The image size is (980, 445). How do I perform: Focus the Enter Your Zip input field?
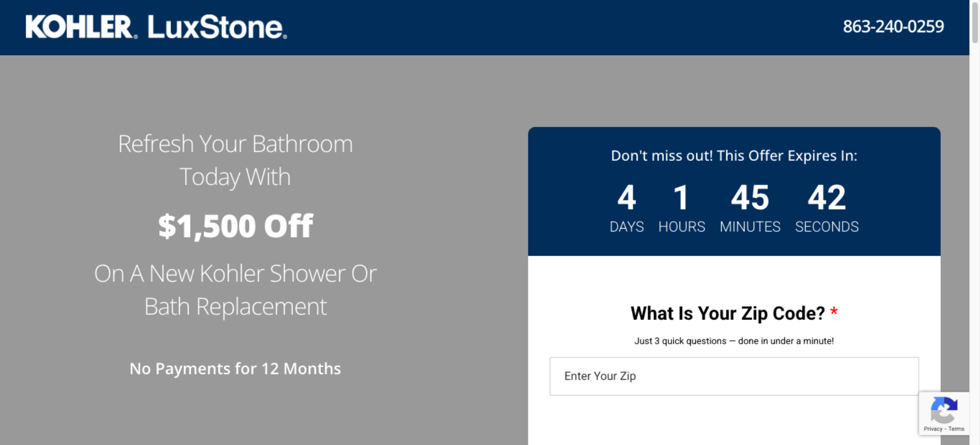(734, 376)
